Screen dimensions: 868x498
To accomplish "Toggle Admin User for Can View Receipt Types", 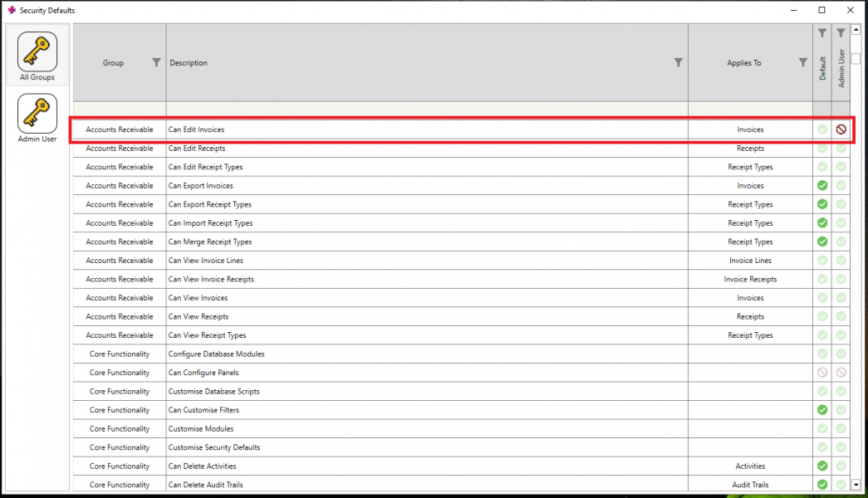I will [841, 335].
